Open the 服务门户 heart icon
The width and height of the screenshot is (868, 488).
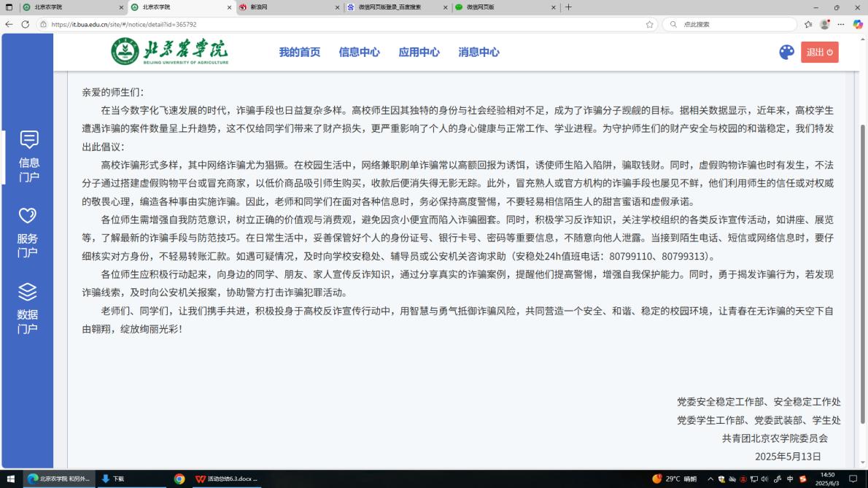[x=28, y=215]
